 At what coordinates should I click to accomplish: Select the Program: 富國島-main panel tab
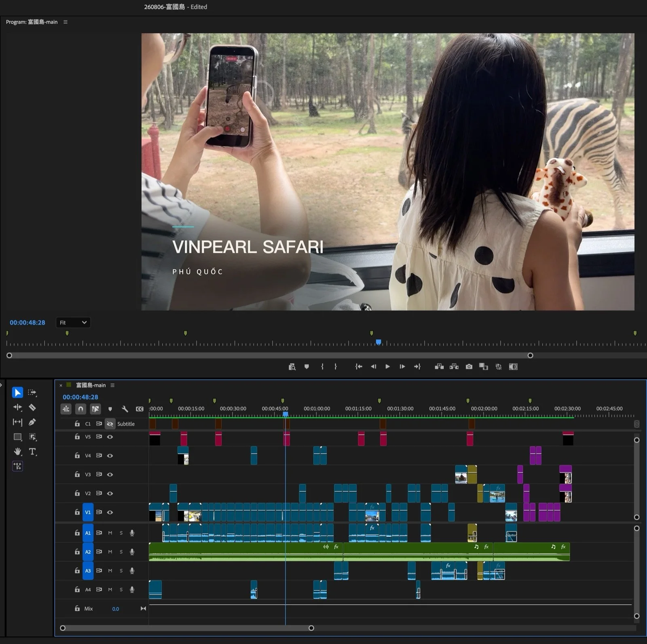32,22
